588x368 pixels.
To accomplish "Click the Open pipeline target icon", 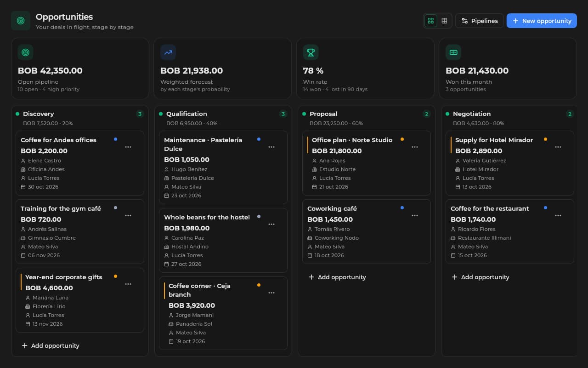I will (x=26, y=52).
